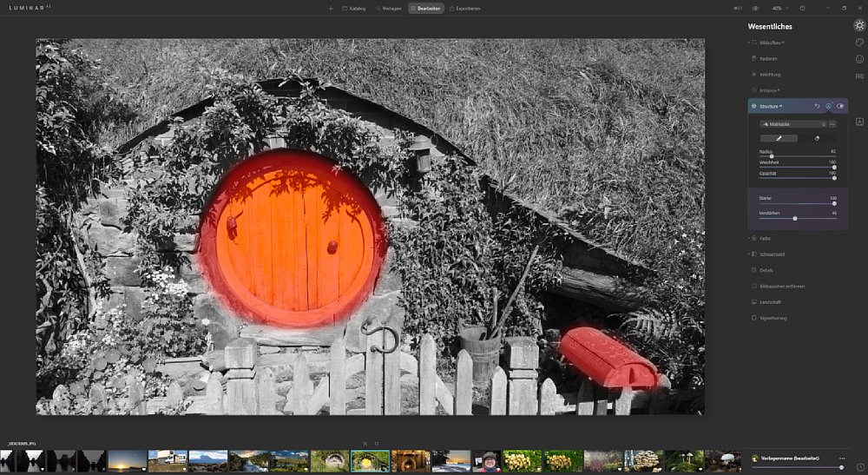Screen dimensions: 868x475
Task: Toggle before/after compare view icon
Action: point(737,9)
